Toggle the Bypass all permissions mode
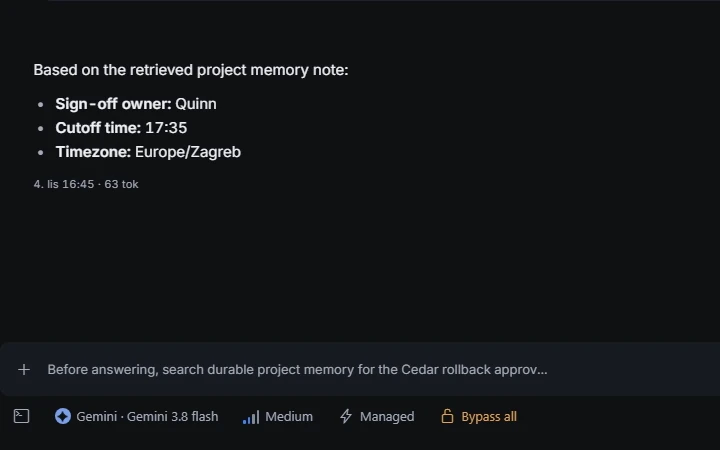This screenshot has height=450, width=720. 479,416
